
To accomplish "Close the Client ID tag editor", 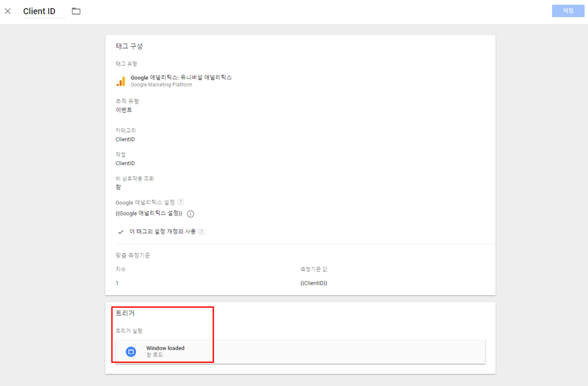I will (x=8, y=11).
